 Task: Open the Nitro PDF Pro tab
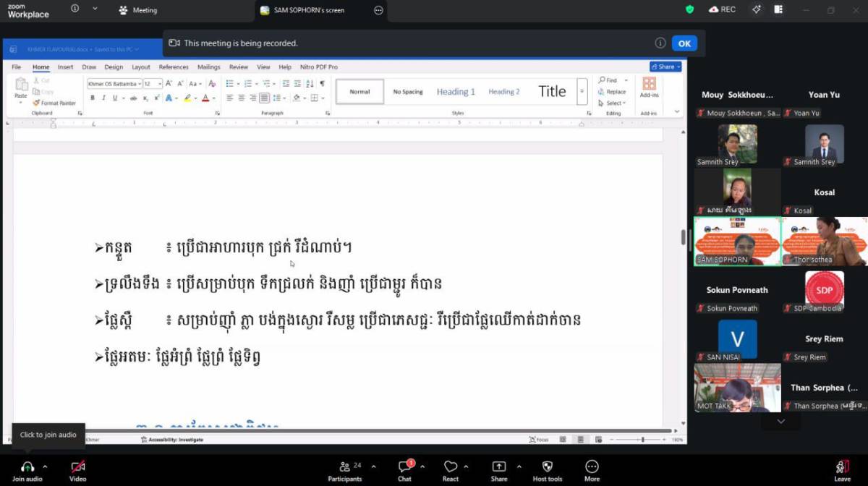coord(318,67)
